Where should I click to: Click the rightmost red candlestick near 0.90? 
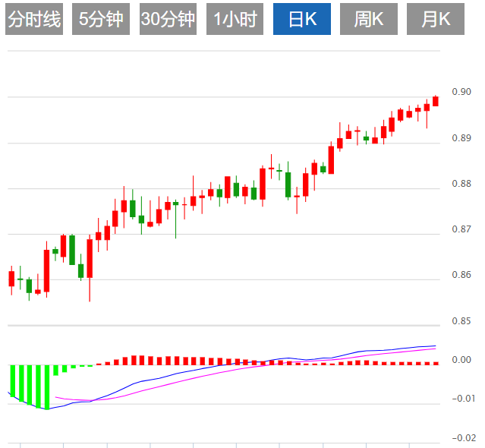[436, 101]
